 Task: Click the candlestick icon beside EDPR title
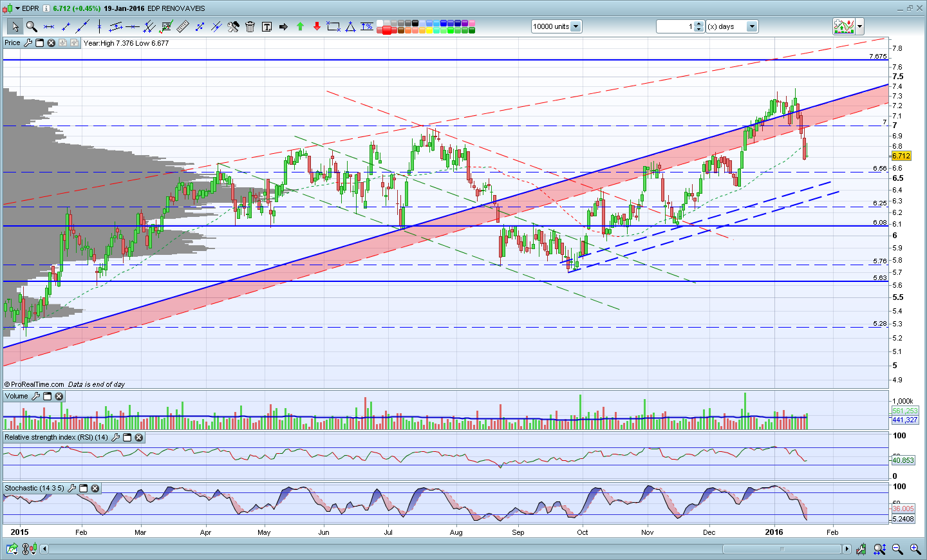pyautogui.click(x=7, y=8)
